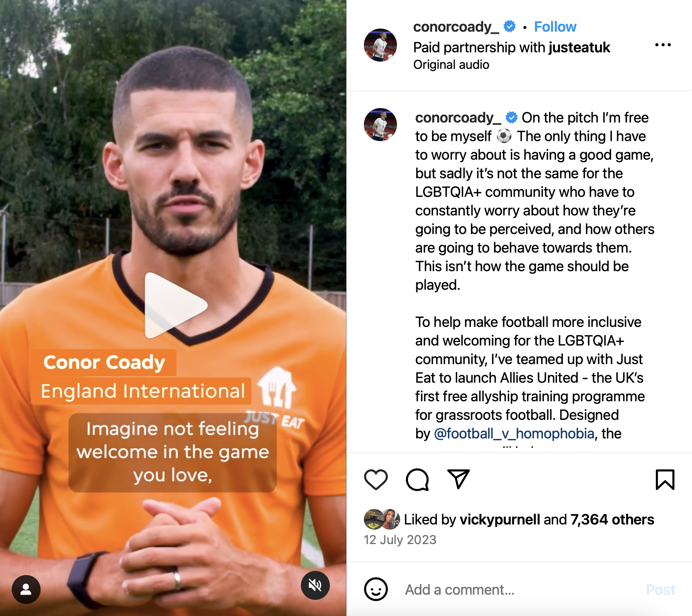Click the Original audio link
The height and width of the screenshot is (616, 692).
tap(451, 65)
